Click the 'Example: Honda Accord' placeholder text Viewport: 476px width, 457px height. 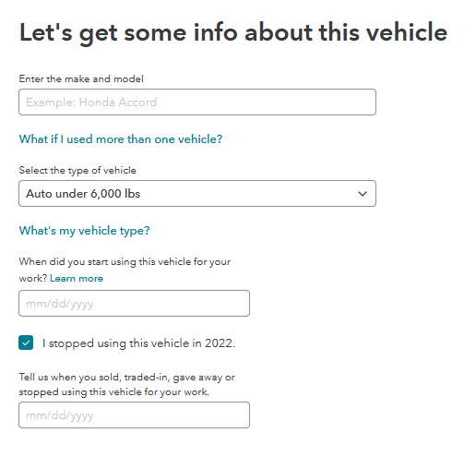(x=91, y=102)
